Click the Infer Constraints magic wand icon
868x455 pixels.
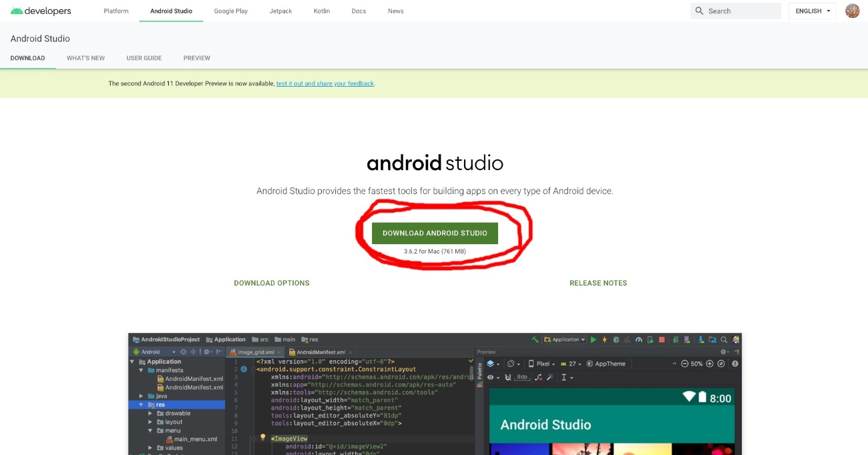pos(550,377)
